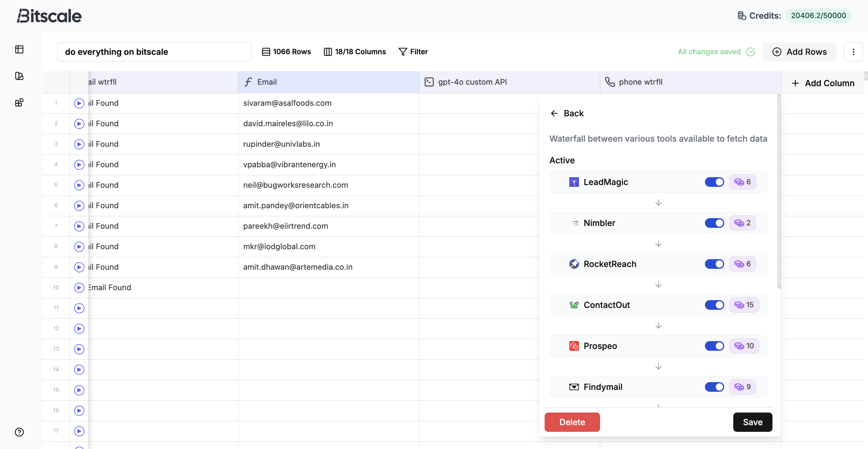The height and width of the screenshot is (449, 868).
Task: Run row 5 play button
Action: (79, 185)
